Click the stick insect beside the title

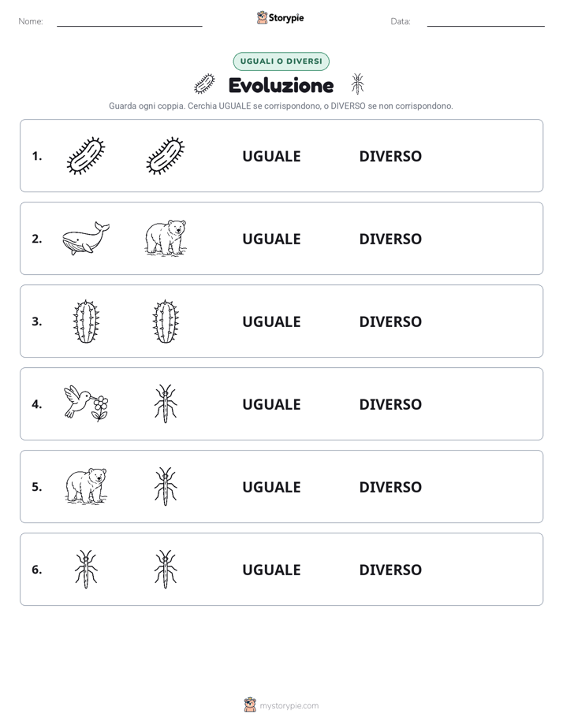coord(357,84)
